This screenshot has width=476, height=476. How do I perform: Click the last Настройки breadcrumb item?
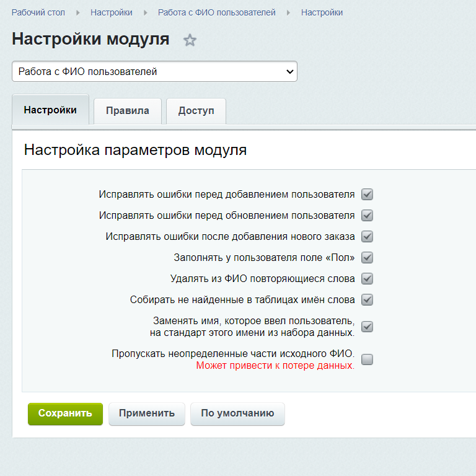coord(322,12)
